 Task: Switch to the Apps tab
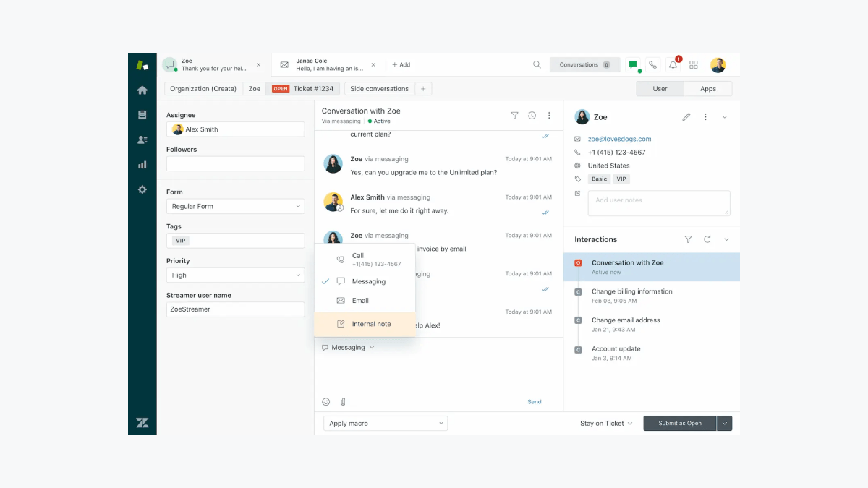pos(708,88)
